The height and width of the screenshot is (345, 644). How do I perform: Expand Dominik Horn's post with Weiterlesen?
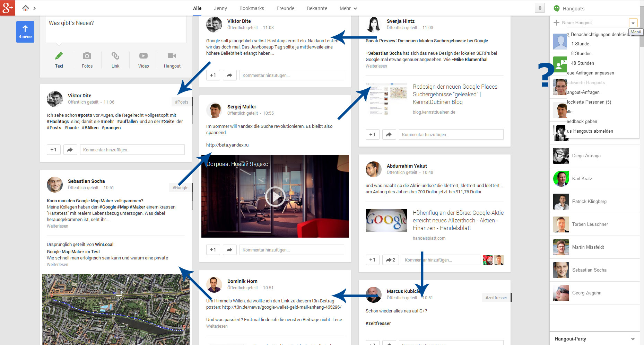217,326
